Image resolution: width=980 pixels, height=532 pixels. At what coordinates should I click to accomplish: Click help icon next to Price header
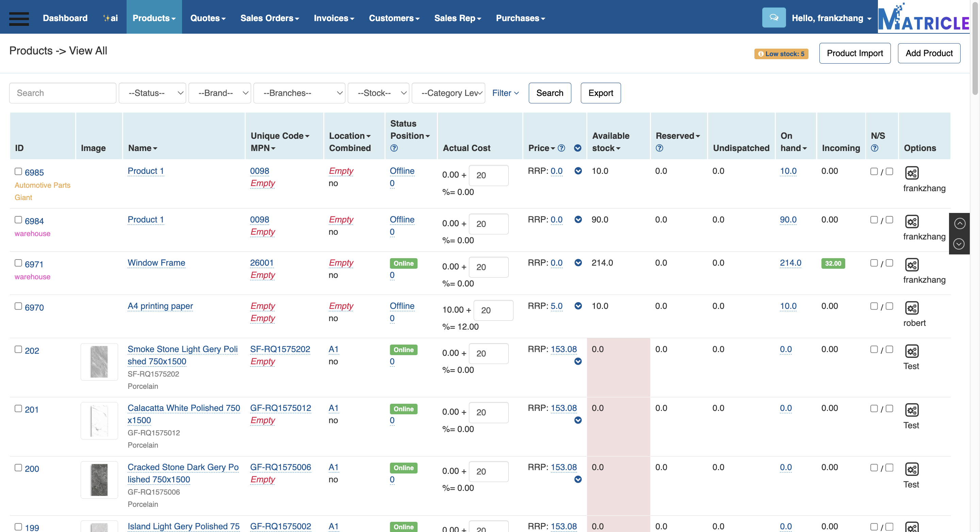[561, 148]
